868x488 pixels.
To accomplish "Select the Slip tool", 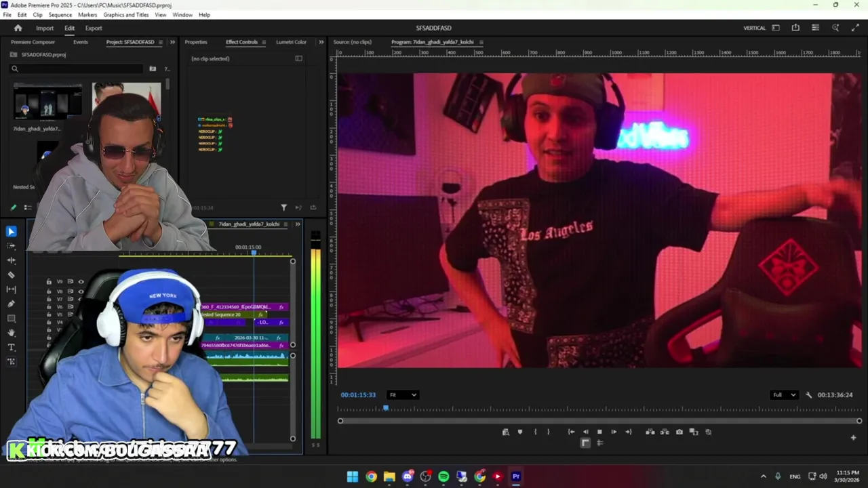I will click(x=12, y=289).
